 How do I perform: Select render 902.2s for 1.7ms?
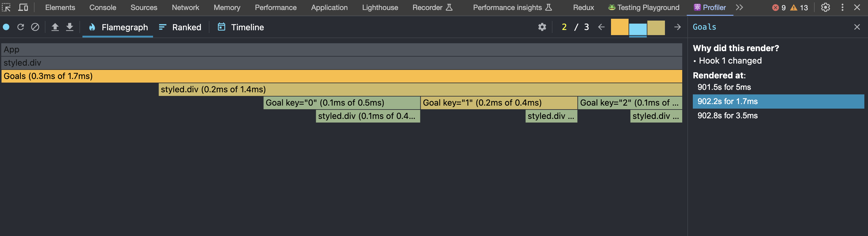click(x=778, y=101)
